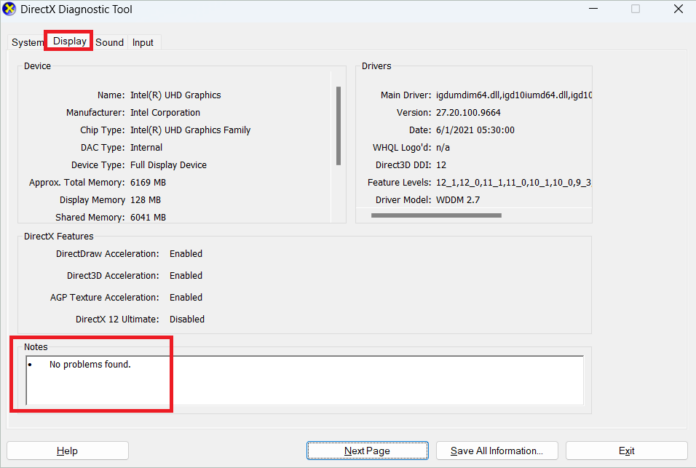696x468 pixels.
Task: Open the Display tab
Action: coord(70,41)
